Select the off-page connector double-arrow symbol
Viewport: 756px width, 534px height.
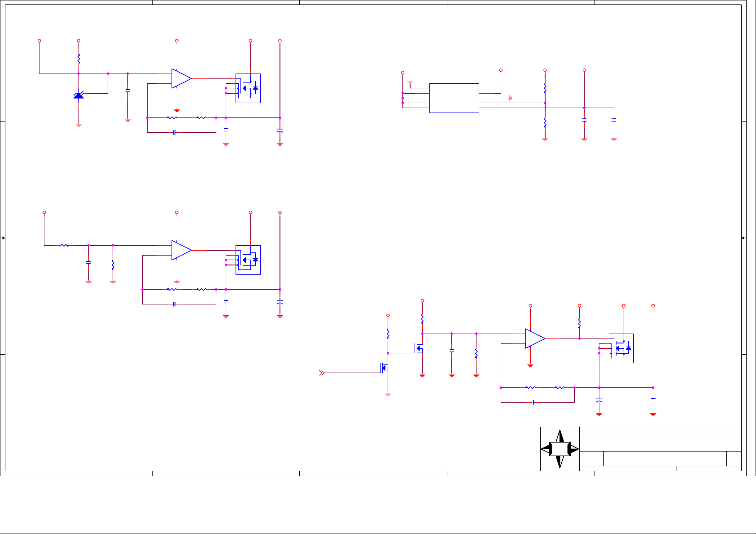(x=321, y=373)
